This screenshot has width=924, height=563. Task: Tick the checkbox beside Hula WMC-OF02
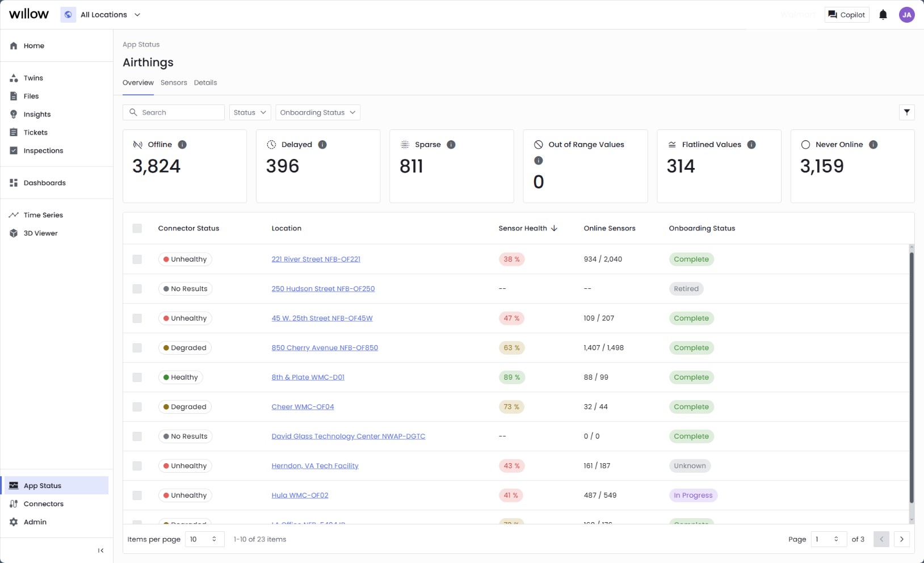(x=137, y=495)
